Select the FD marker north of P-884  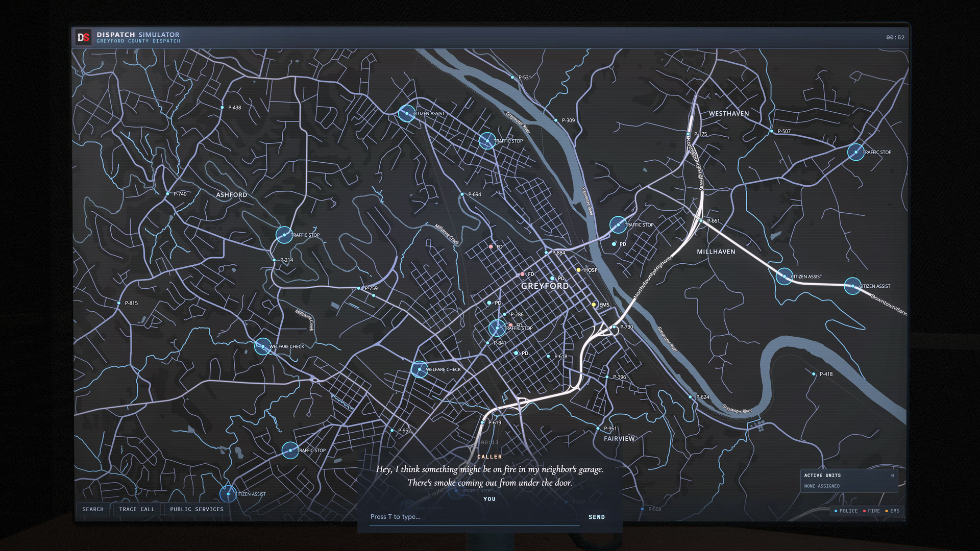pyautogui.click(x=491, y=246)
